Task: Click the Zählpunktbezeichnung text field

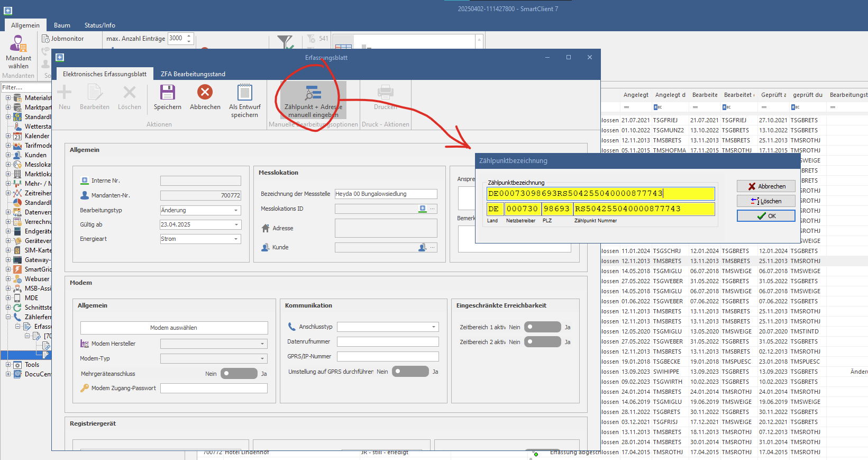Action: click(600, 194)
